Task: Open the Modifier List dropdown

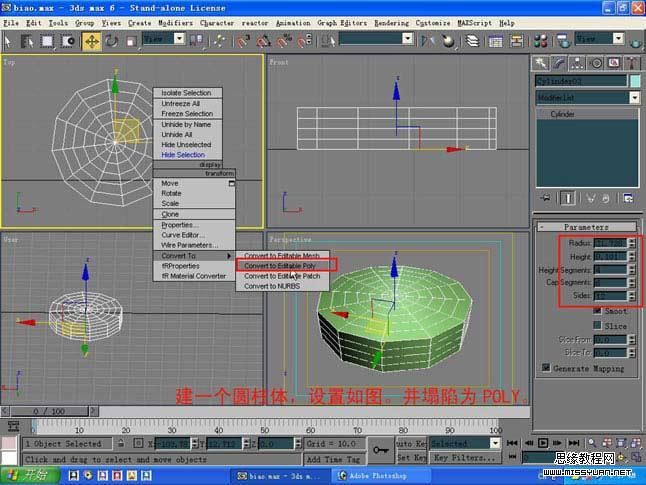Action: pos(634,98)
